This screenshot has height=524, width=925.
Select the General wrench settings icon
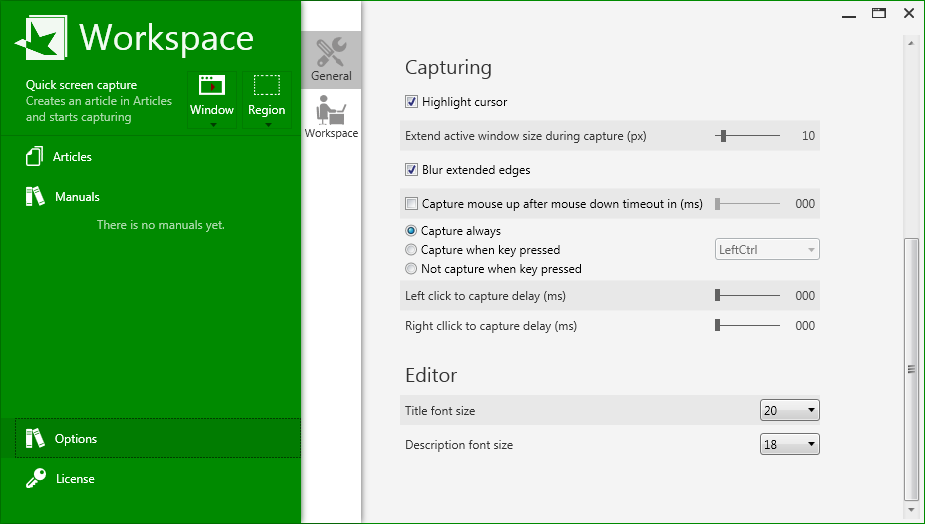[331, 52]
